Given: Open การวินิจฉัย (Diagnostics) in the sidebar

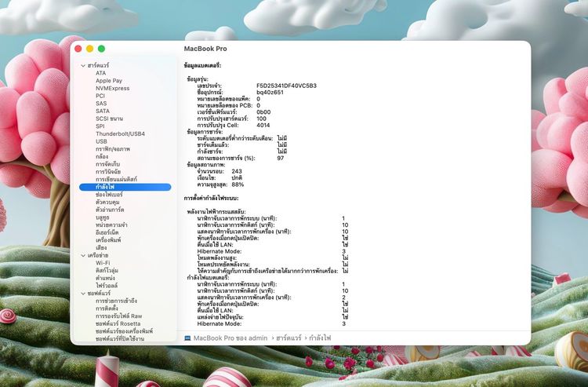Looking at the screenshot, I should pos(108,172).
